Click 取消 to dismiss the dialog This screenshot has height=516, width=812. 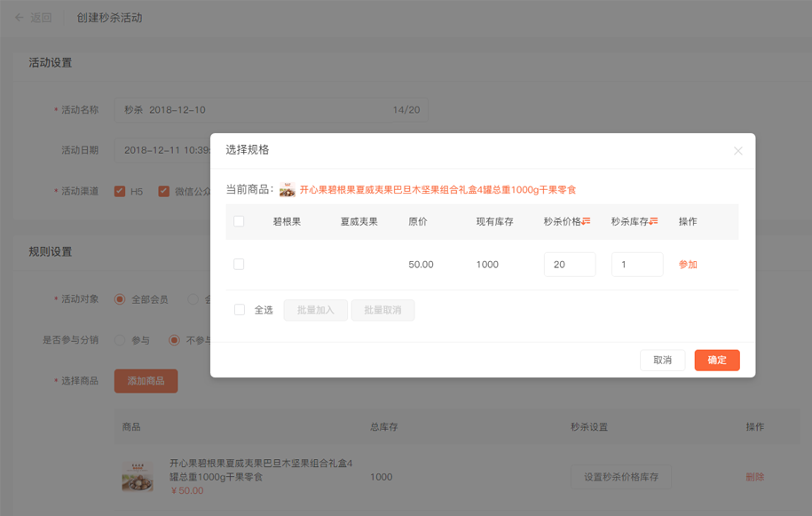pos(662,361)
